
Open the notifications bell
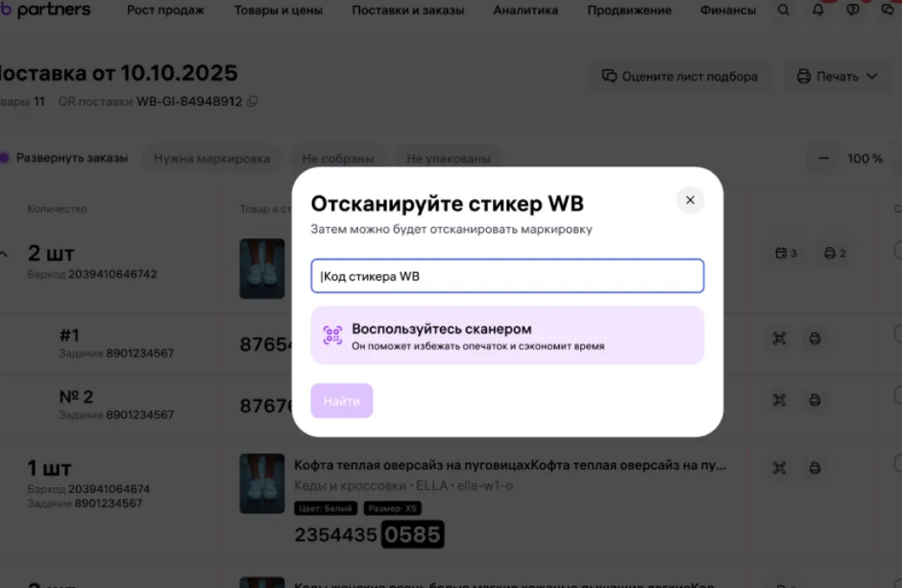(x=819, y=10)
